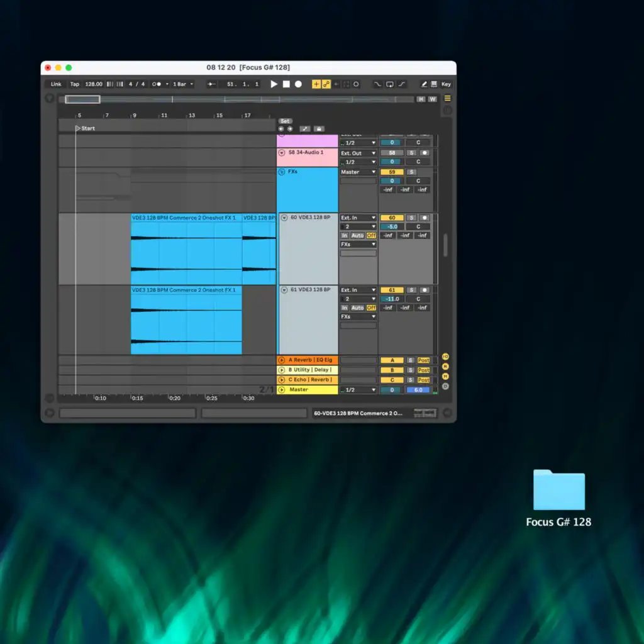The image size is (644, 644).
Task: Click the Tap tempo button
Action: pos(75,84)
